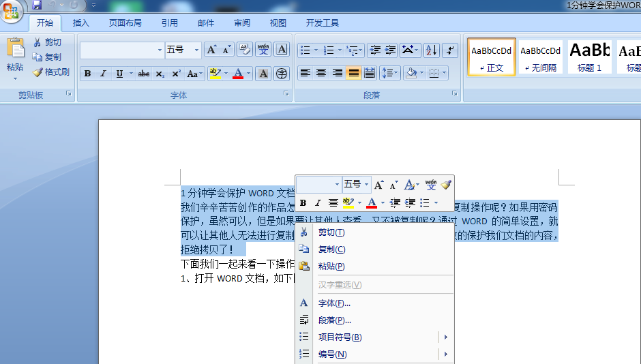The height and width of the screenshot is (364, 641).
Task: Apply red font color in mini toolbar
Action: click(372, 202)
